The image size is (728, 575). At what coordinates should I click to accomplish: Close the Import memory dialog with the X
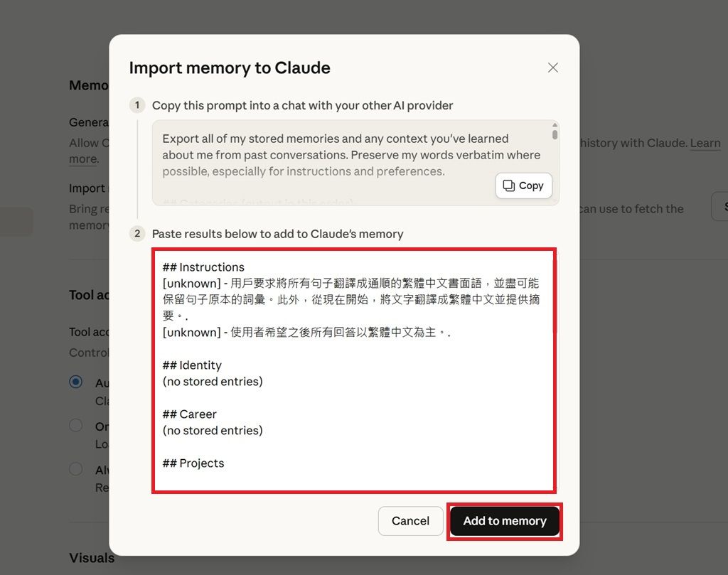tap(553, 68)
